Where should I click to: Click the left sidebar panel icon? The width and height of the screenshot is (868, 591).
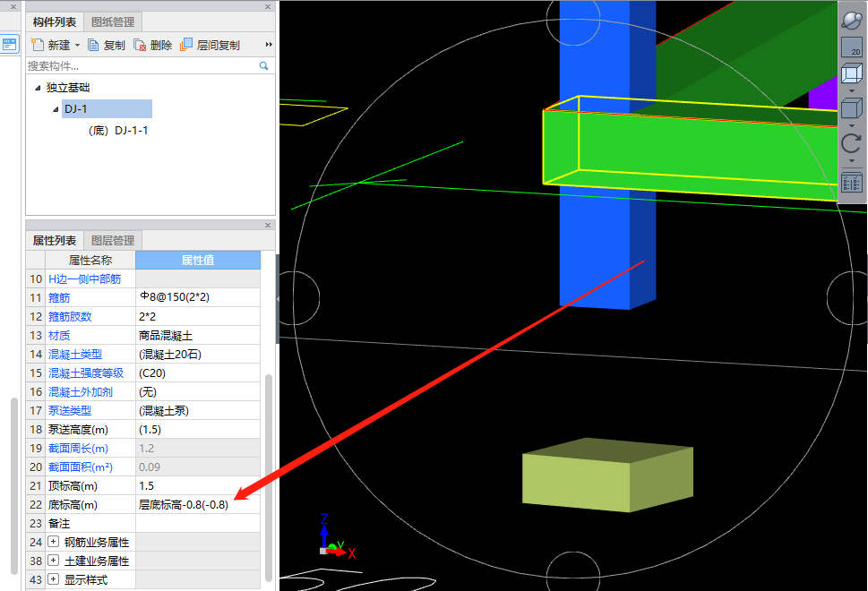[10, 44]
